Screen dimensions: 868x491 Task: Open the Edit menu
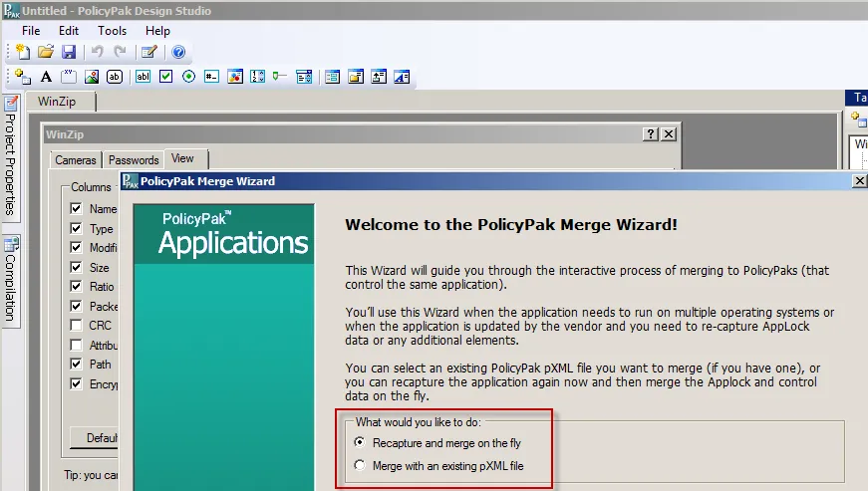(x=69, y=31)
